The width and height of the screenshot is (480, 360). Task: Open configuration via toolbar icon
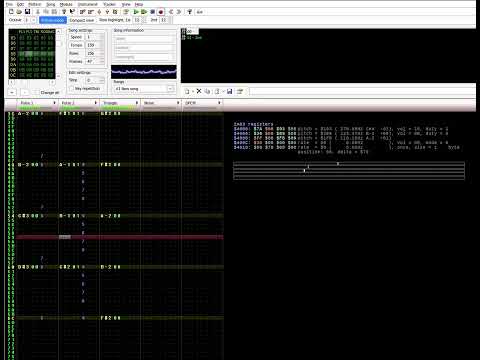pos(189,12)
